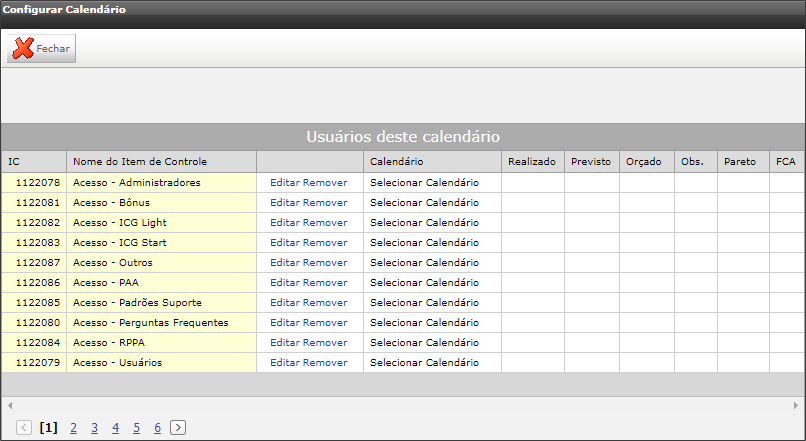Open page 4 of the list

(116, 428)
